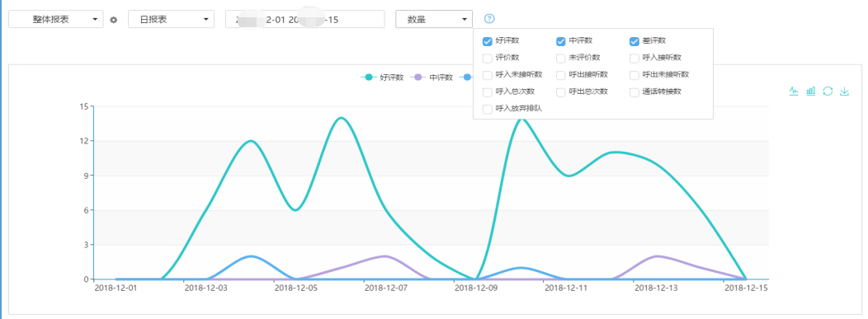Check the 呼入未接听数 option

click(x=488, y=75)
